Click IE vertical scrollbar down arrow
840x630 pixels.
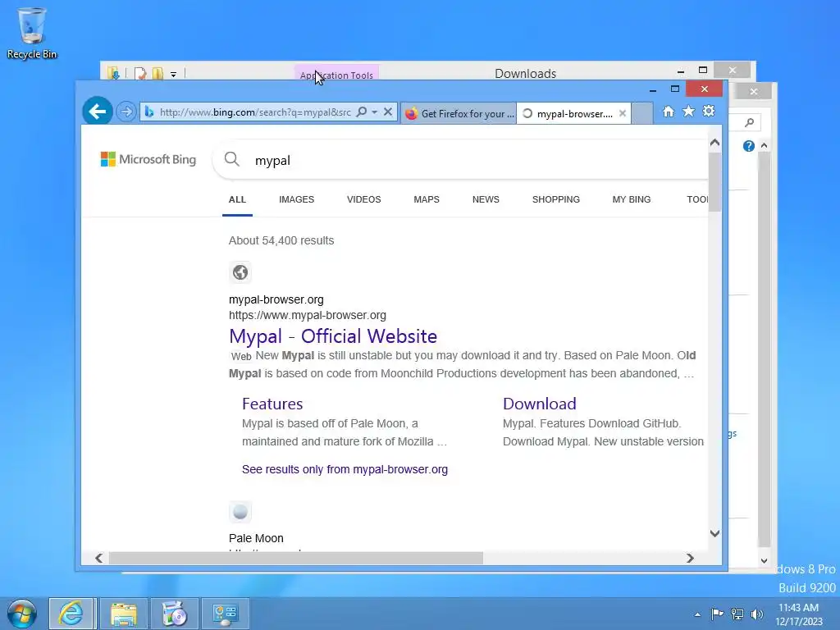click(x=714, y=533)
